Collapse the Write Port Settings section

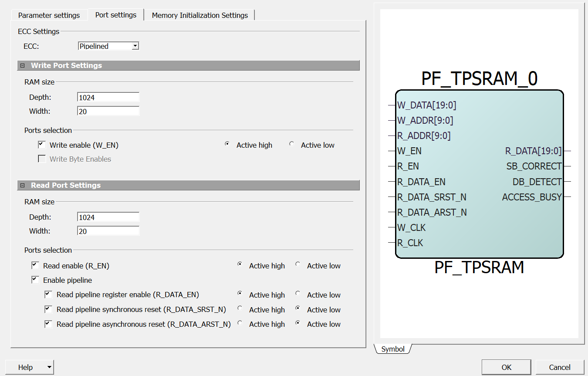point(22,66)
